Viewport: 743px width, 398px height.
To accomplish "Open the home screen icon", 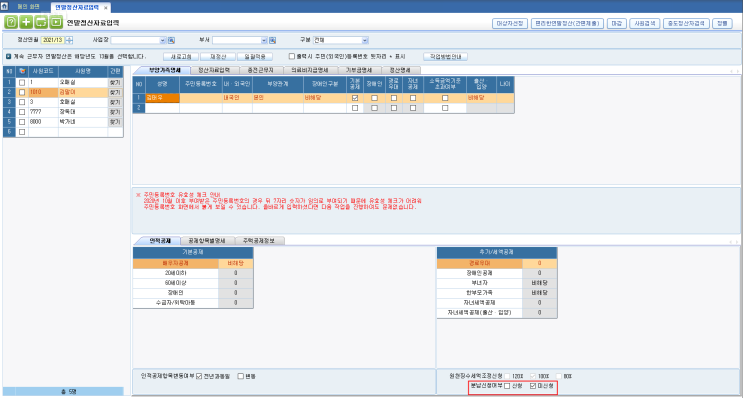I will click(5, 7).
